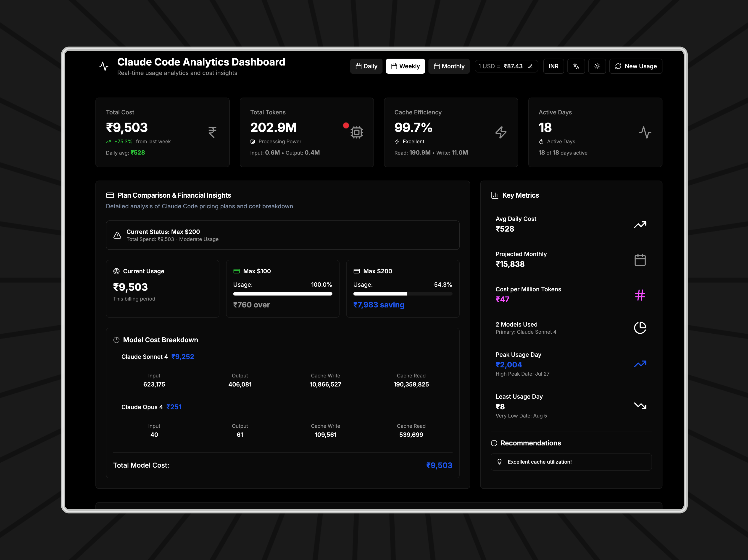Image resolution: width=748 pixels, height=560 pixels.
Task: Edit the USD exchange rate pencil icon
Action: [530, 66]
